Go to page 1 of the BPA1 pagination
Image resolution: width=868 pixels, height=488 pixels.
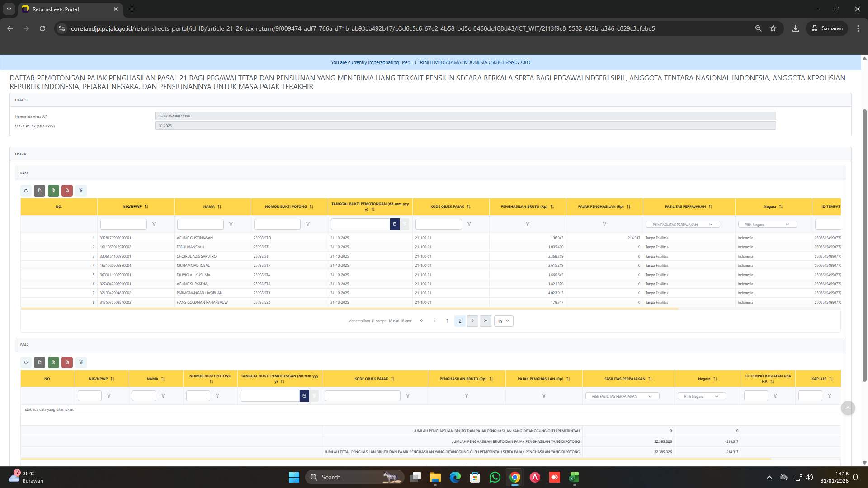pos(448,321)
